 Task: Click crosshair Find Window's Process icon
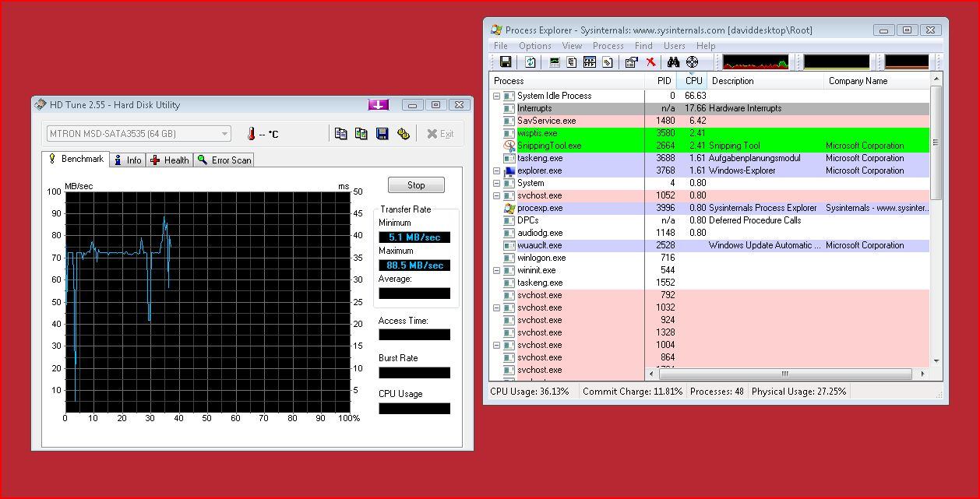coord(692,62)
